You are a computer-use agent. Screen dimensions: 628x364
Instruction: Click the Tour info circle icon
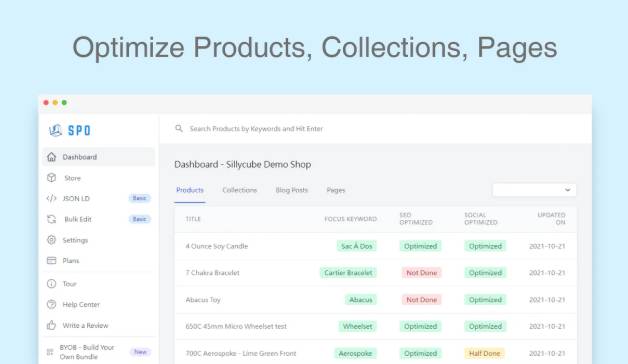click(x=51, y=284)
